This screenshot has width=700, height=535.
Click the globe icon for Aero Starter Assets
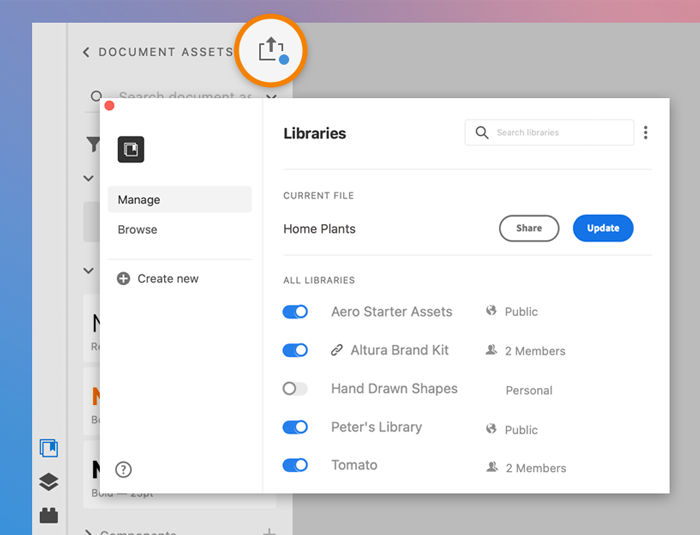pyautogui.click(x=491, y=310)
